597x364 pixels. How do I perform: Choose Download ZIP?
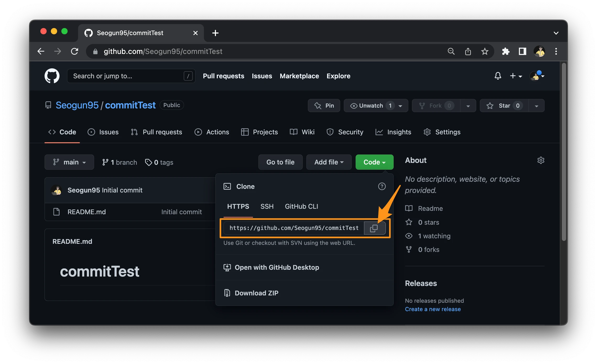click(x=304, y=293)
